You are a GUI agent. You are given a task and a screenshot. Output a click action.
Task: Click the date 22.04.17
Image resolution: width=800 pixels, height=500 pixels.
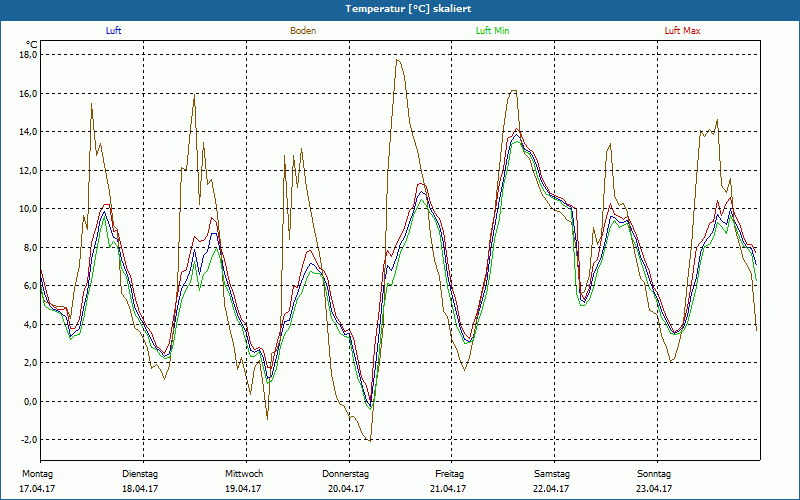point(551,489)
